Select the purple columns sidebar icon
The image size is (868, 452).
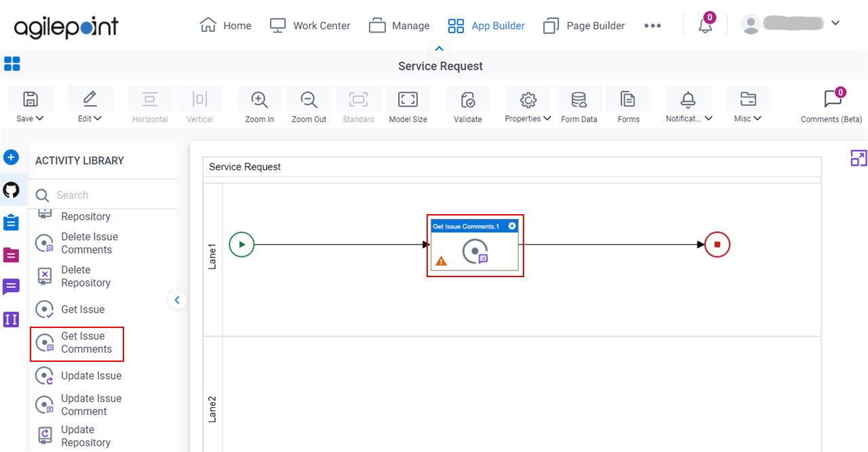(x=11, y=319)
